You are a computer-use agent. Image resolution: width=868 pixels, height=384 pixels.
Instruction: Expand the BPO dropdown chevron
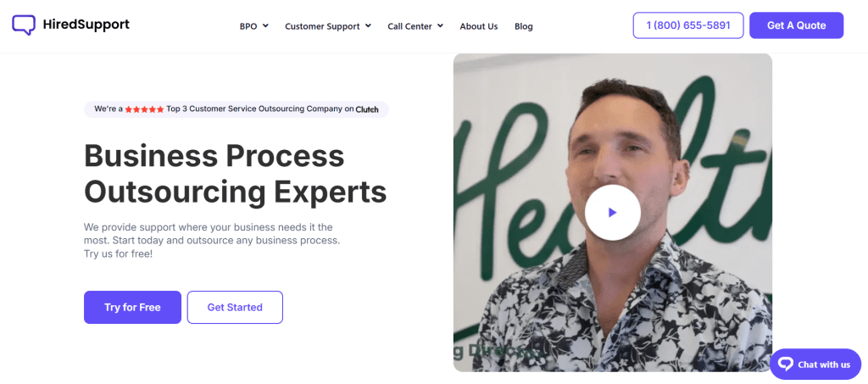[265, 25]
